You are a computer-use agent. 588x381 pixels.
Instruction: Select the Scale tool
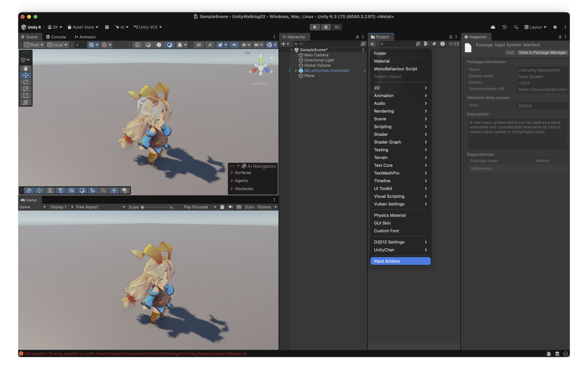[x=25, y=89]
